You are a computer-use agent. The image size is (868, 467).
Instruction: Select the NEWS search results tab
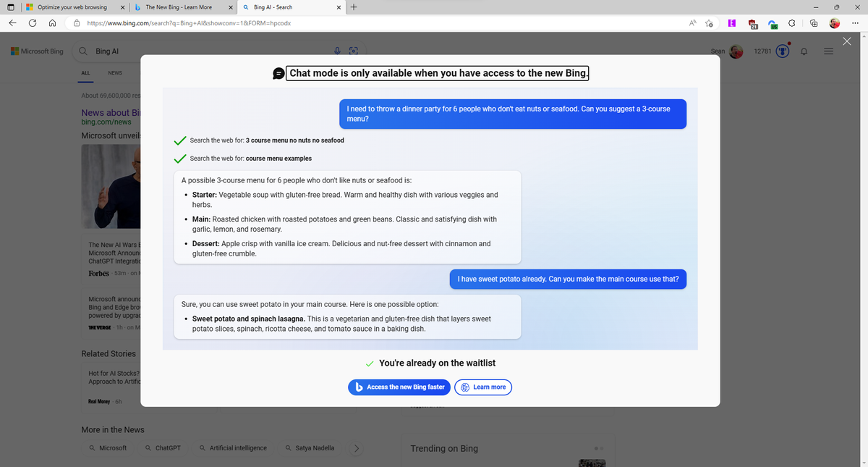[115, 73]
